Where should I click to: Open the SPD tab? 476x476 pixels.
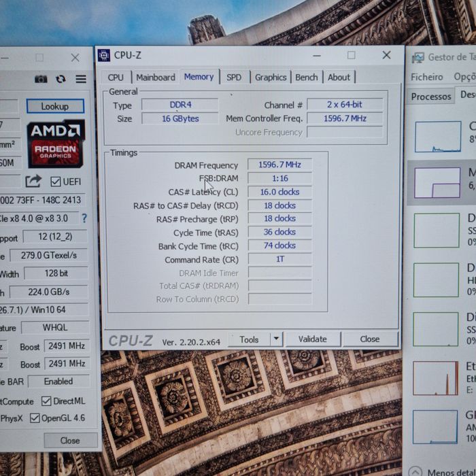[x=234, y=78]
